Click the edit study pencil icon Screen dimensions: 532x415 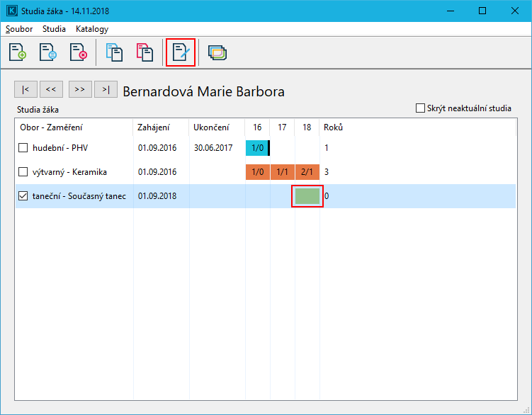coord(181,53)
